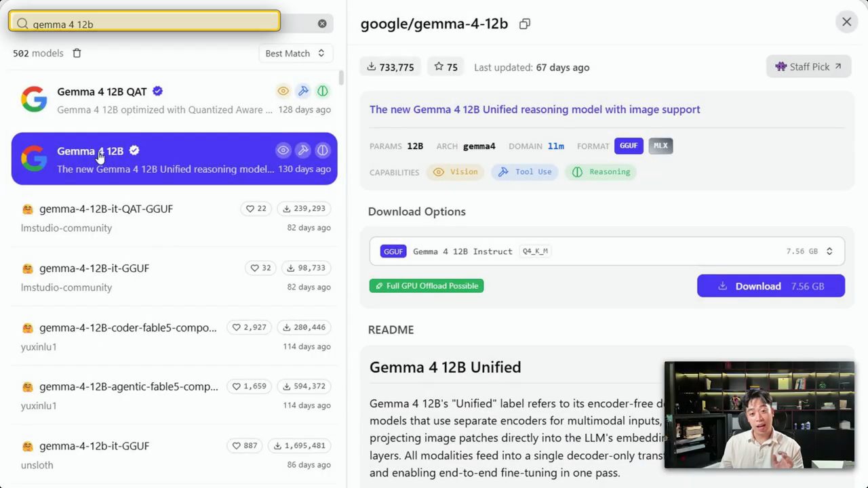Click the gemma4 architecture value
Screen dimensions: 868x488
click(479, 146)
